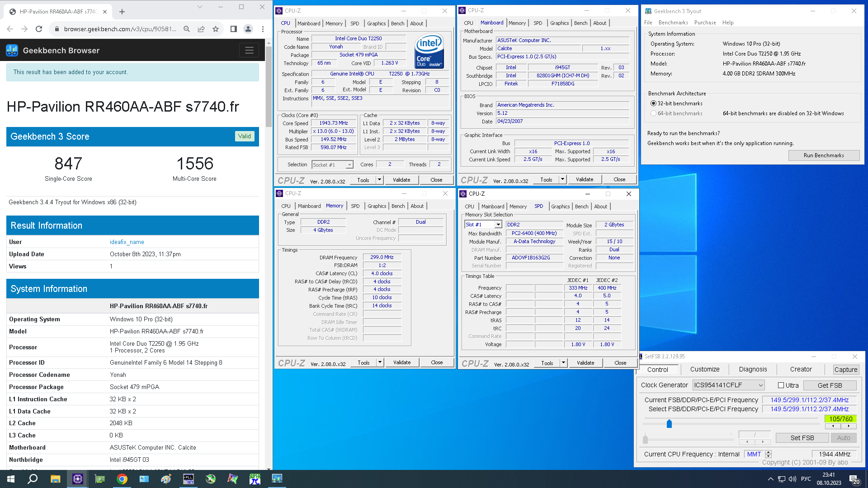Click Capture in the SetFSB window

point(845,370)
